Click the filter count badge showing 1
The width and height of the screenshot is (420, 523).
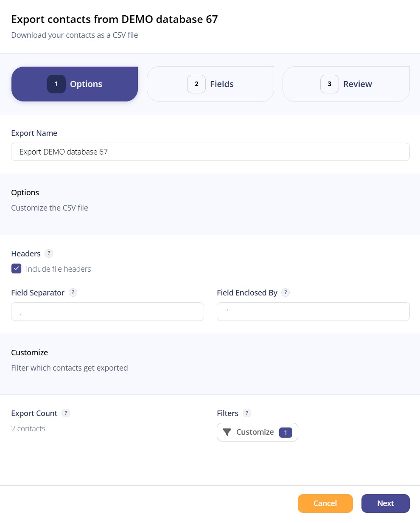tap(286, 433)
